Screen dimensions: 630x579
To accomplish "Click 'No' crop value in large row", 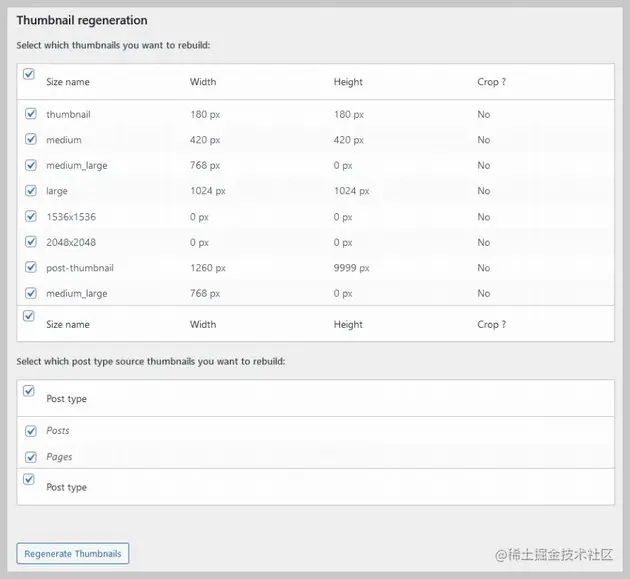I will pos(484,191).
